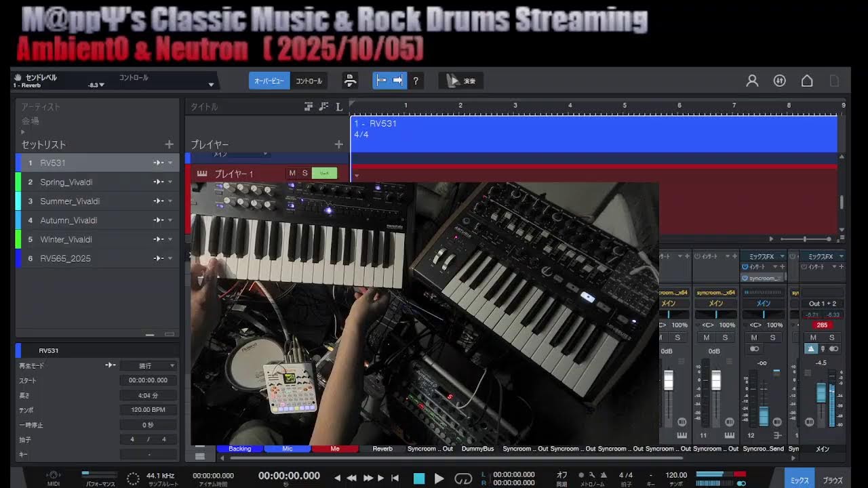Click the add setlist item plus icon
Viewport: 868px width, 488px height.
pos(169,144)
